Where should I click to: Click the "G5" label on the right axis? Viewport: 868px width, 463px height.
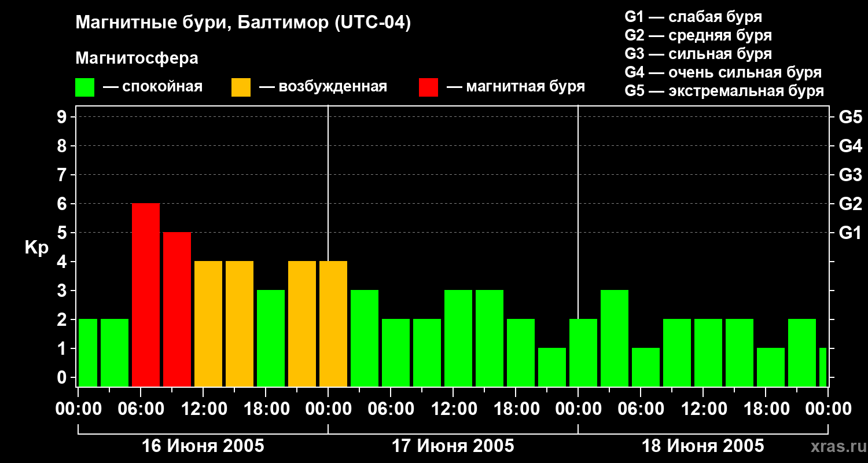point(850,117)
